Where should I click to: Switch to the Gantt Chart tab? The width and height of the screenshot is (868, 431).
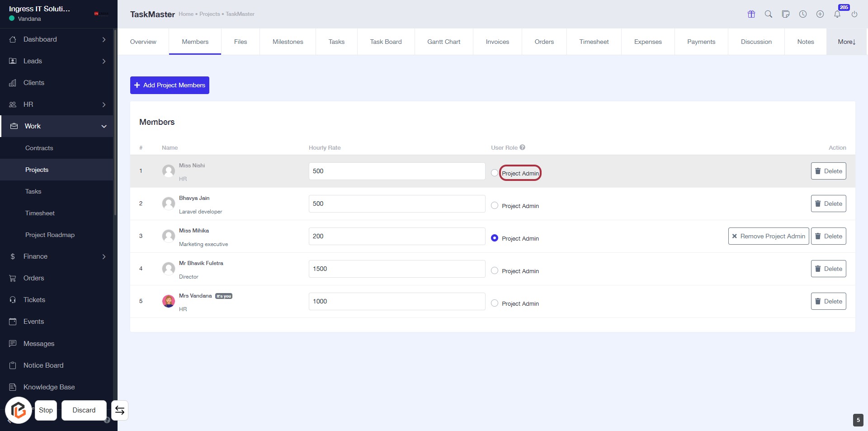point(443,42)
